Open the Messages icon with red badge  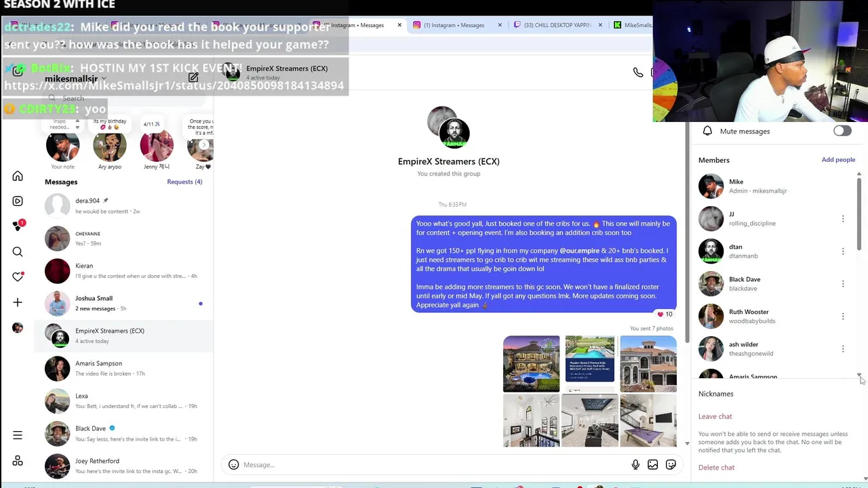click(x=18, y=226)
